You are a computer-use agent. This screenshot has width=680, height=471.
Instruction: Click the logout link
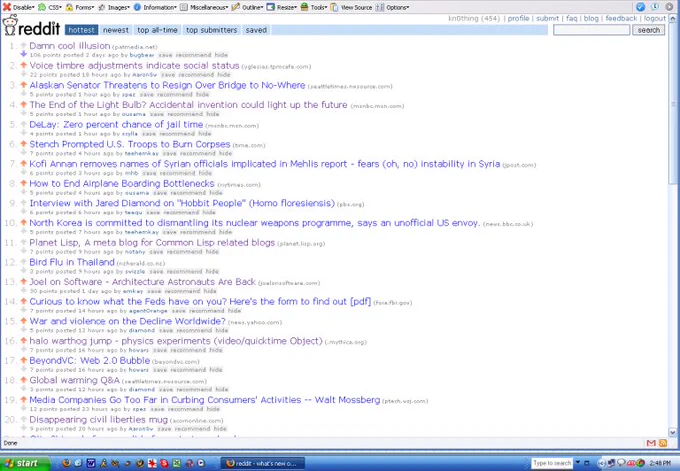pos(654,18)
